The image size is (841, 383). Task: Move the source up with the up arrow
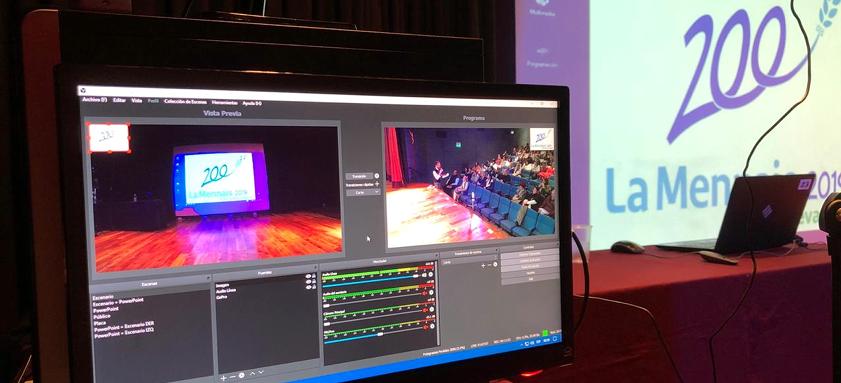click(x=253, y=373)
